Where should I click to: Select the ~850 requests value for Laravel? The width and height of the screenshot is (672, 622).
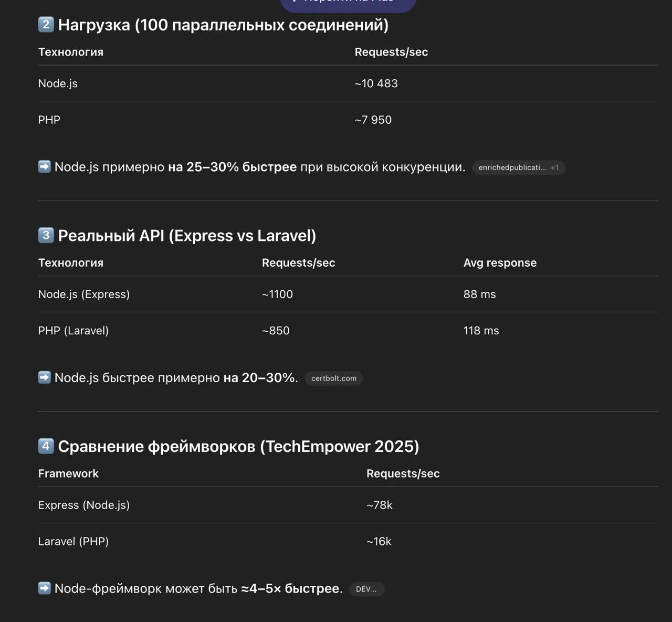pyautogui.click(x=276, y=331)
